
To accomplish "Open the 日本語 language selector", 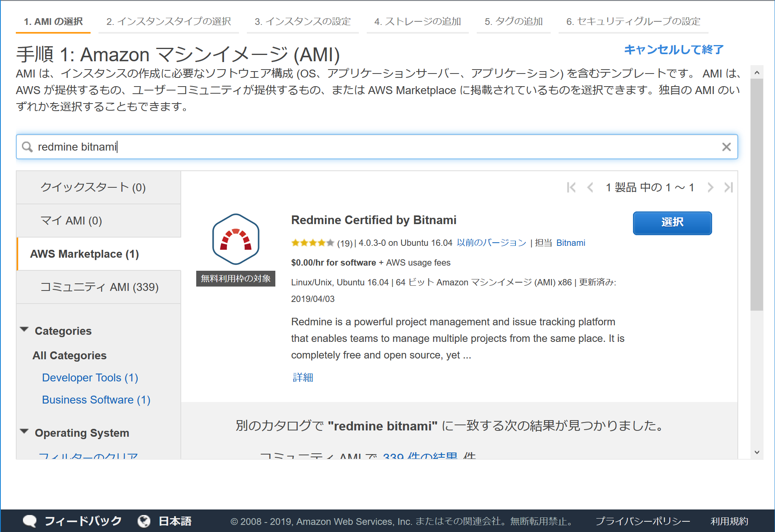I will click(x=175, y=521).
